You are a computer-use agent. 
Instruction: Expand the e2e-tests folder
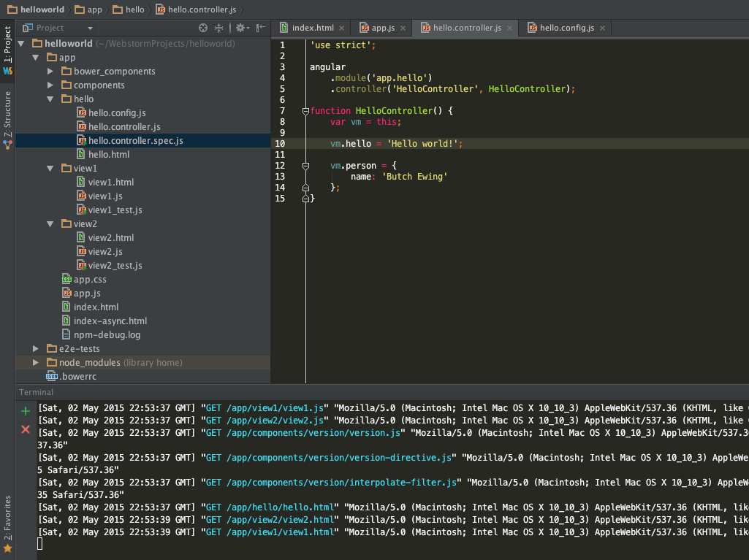36,348
